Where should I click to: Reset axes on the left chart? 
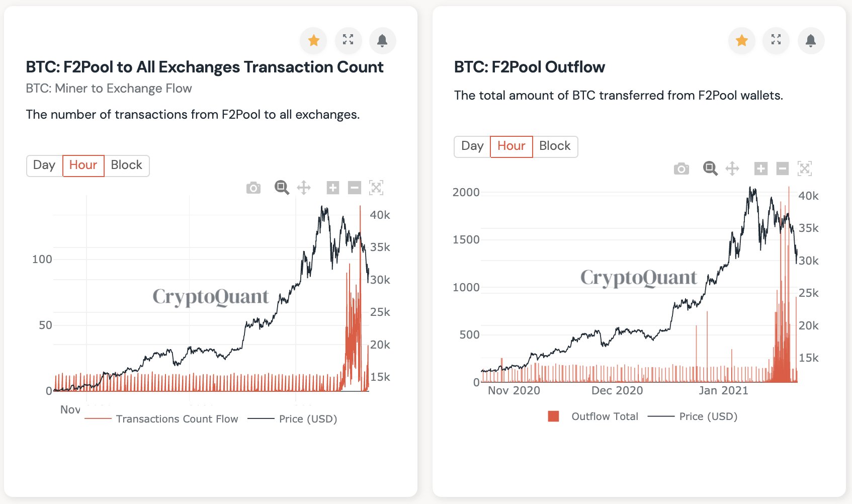coord(377,187)
